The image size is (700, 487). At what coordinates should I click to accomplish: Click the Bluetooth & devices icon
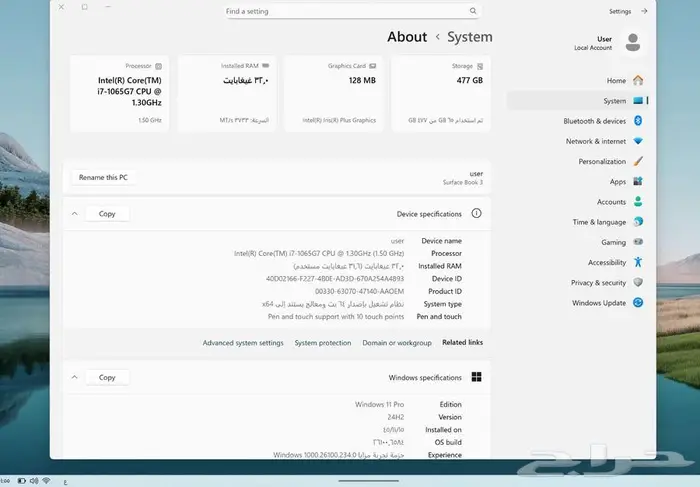tap(638, 121)
